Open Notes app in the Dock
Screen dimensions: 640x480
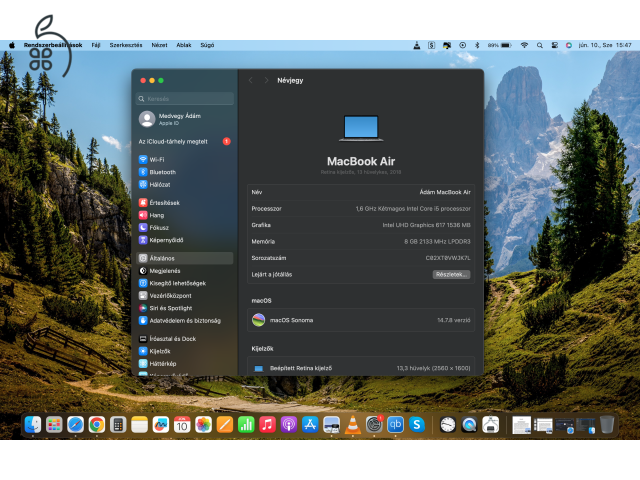pyautogui.click(x=139, y=425)
